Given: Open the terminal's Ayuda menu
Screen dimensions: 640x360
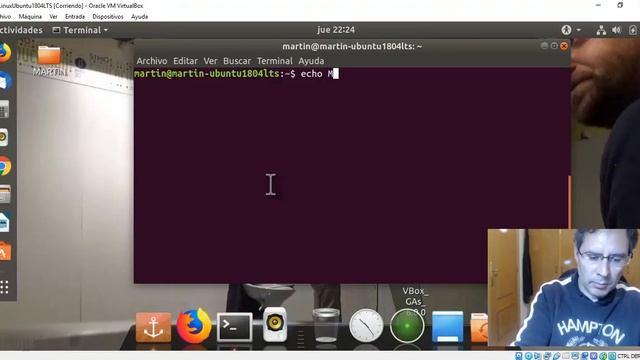Looking at the screenshot, I should (x=311, y=61).
